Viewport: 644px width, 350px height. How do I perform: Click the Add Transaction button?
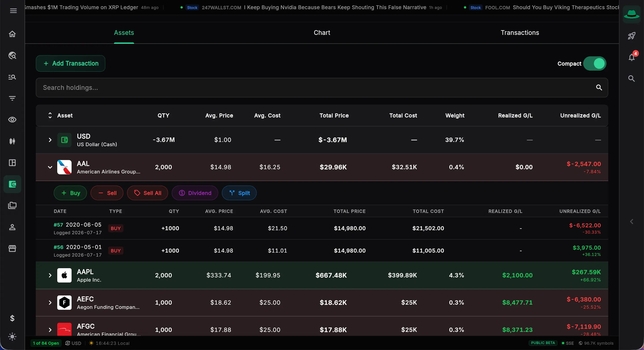click(x=70, y=63)
